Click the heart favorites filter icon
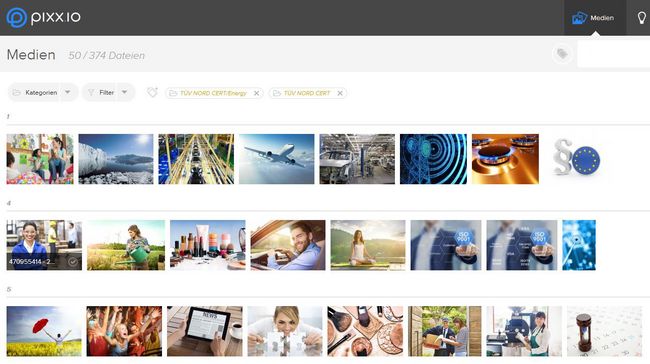650x364 pixels. click(x=152, y=92)
